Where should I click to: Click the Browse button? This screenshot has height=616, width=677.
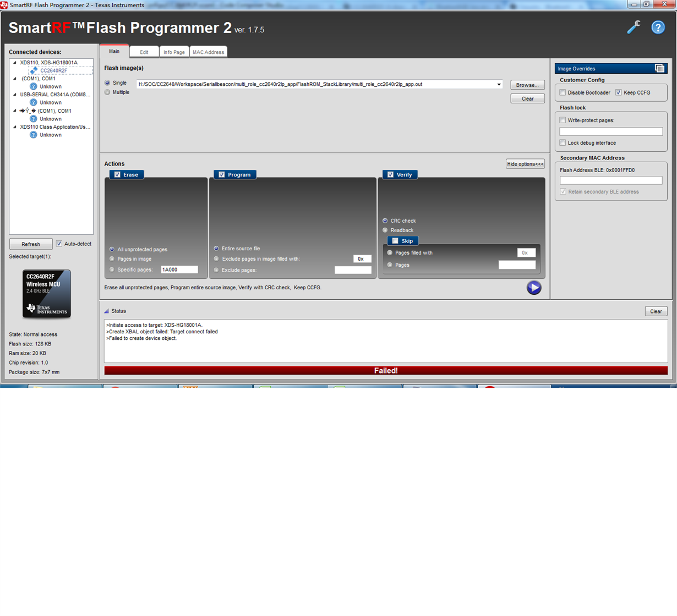pos(527,85)
